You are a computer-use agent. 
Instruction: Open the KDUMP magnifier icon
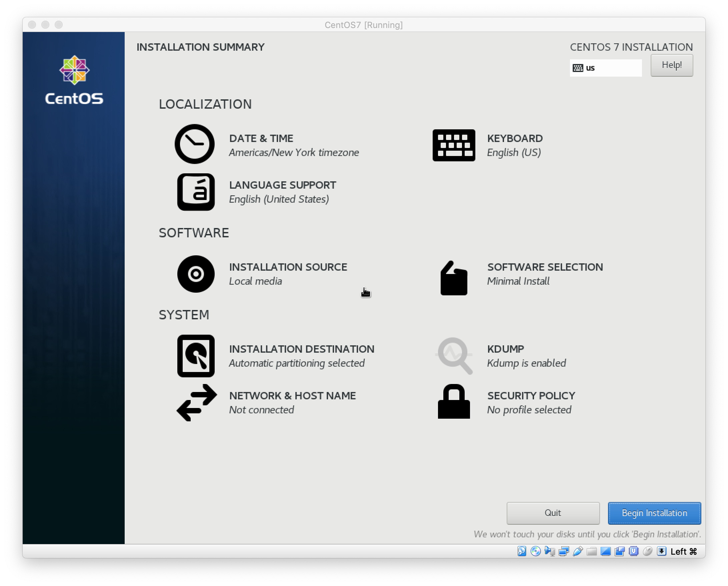pyautogui.click(x=454, y=356)
